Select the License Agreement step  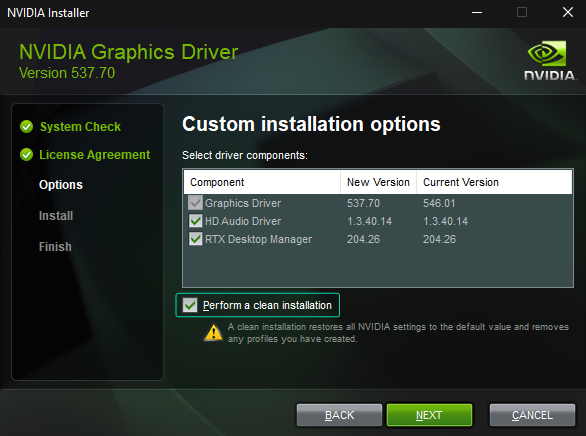pyautogui.click(x=95, y=155)
